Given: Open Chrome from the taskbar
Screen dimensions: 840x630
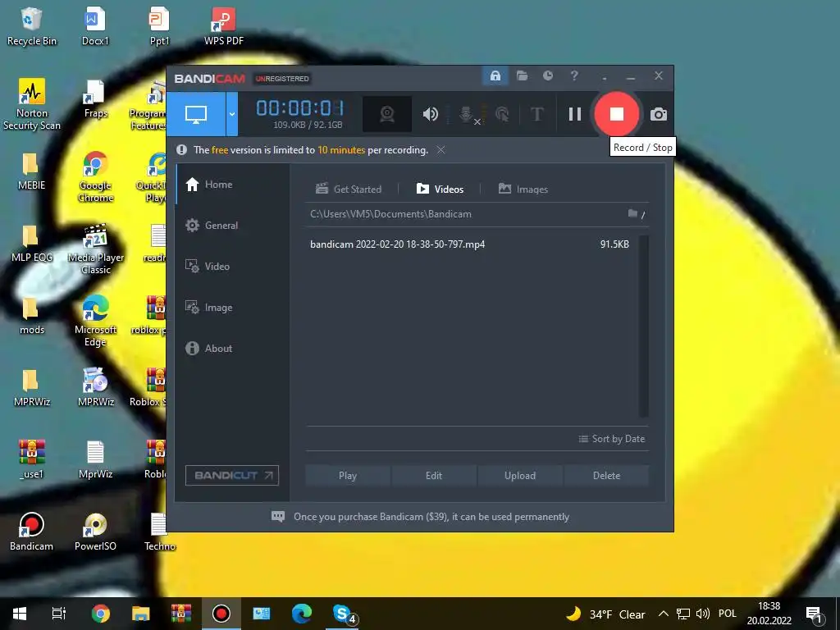Looking at the screenshot, I should (x=100, y=614).
